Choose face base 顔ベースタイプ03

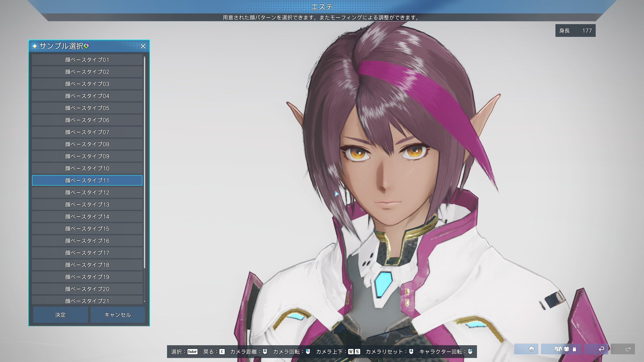tap(87, 84)
